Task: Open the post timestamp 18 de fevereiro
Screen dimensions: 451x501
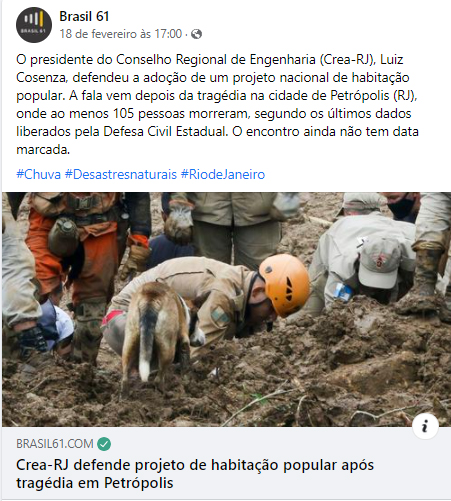Action: [x=121, y=34]
